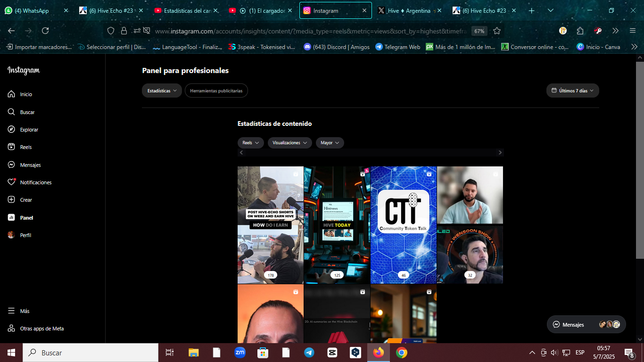
Task: Expand the Estadísticas dropdown
Action: point(162,90)
